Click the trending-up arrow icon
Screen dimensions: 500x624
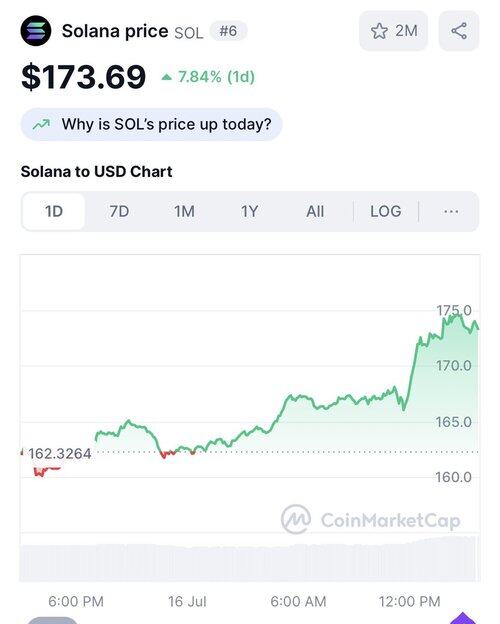click(41, 125)
